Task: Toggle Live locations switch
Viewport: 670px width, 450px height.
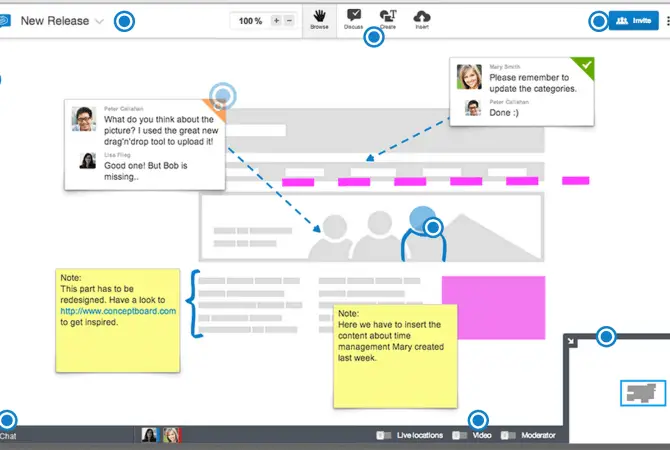Action: pos(384,436)
